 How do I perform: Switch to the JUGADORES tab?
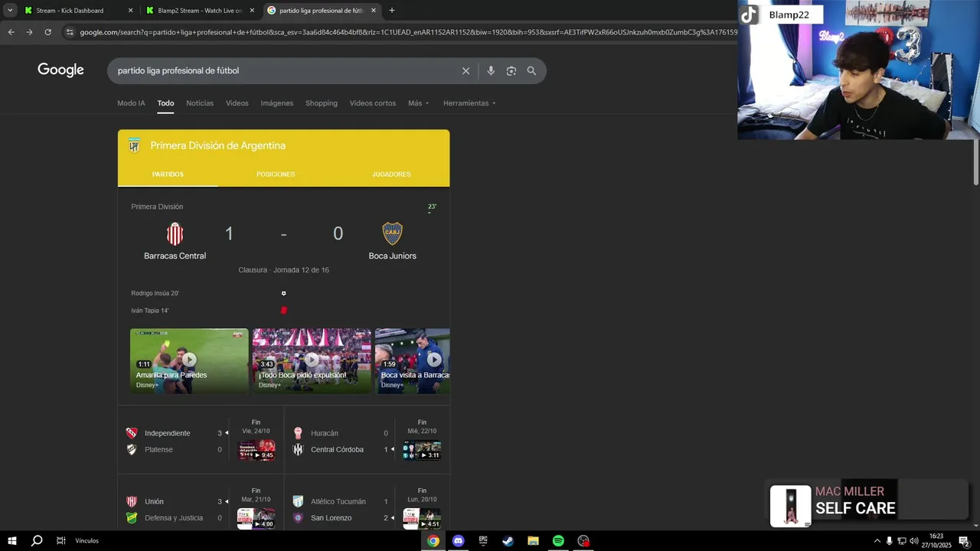click(391, 174)
